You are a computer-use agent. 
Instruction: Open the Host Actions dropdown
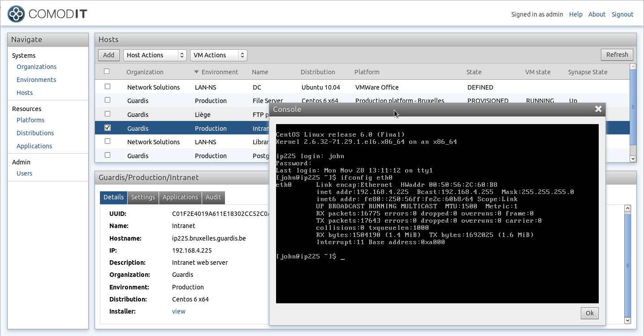click(155, 55)
